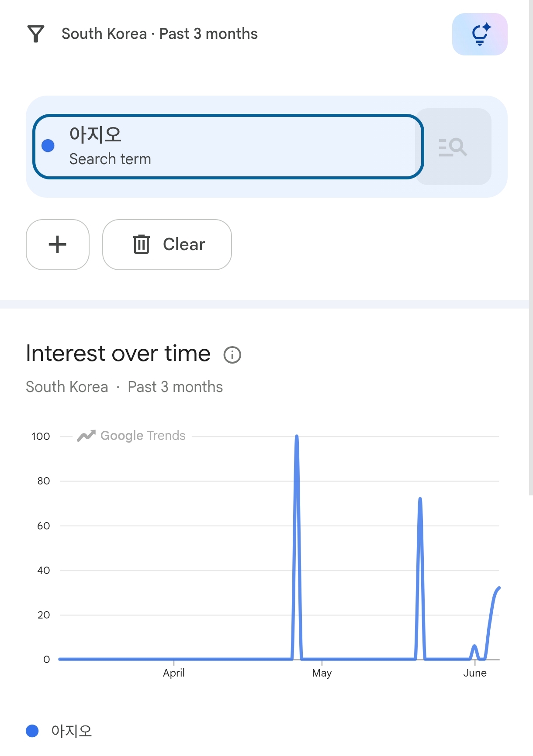Viewport: 533px width, 756px height.
Task: Select the late-May peak on chart
Action: [x=420, y=499]
